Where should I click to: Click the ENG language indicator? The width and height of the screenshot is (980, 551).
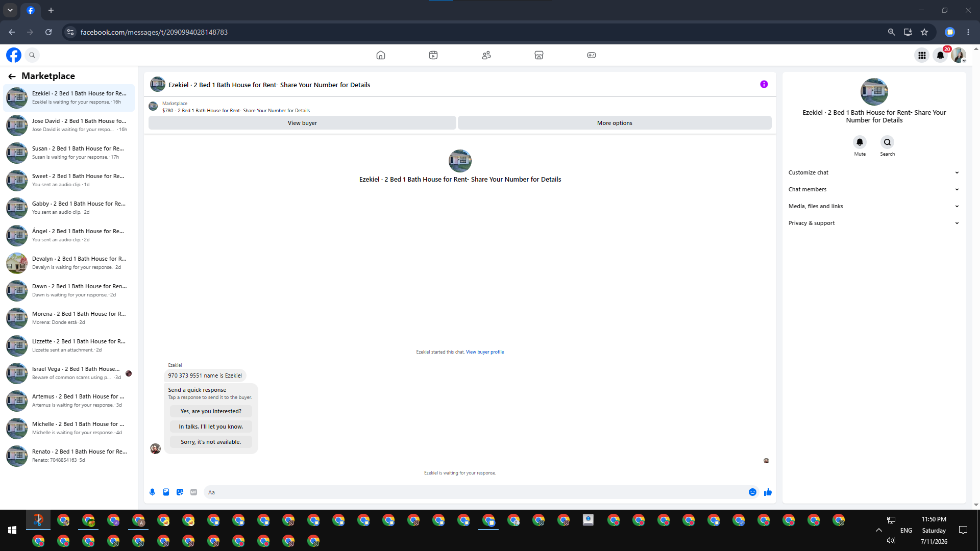click(x=906, y=531)
